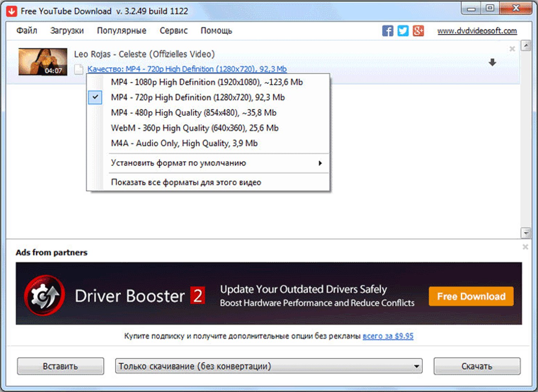Maximize the Free YouTube Download window
This screenshot has height=392, width=538.
coord(490,9)
